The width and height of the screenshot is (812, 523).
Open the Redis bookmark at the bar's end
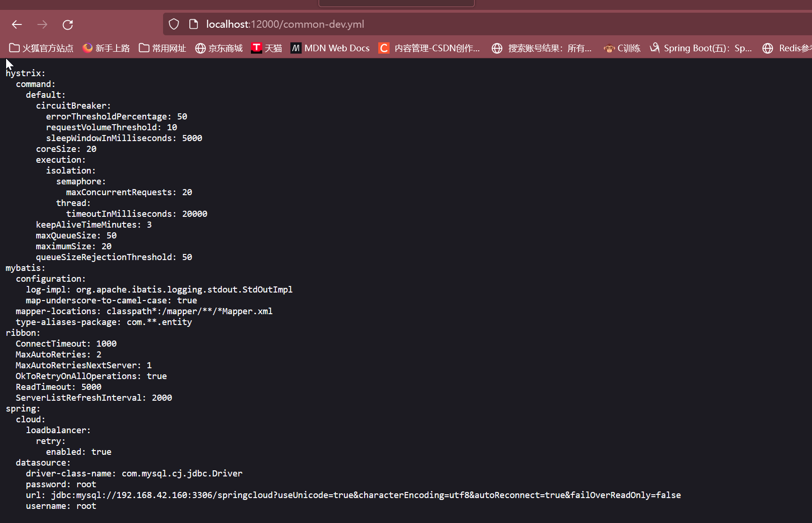787,48
